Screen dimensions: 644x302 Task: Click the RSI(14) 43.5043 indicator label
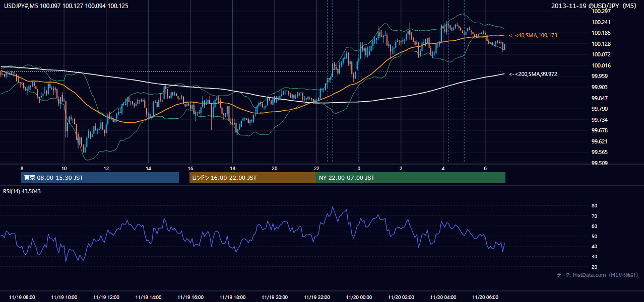[22, 191]
